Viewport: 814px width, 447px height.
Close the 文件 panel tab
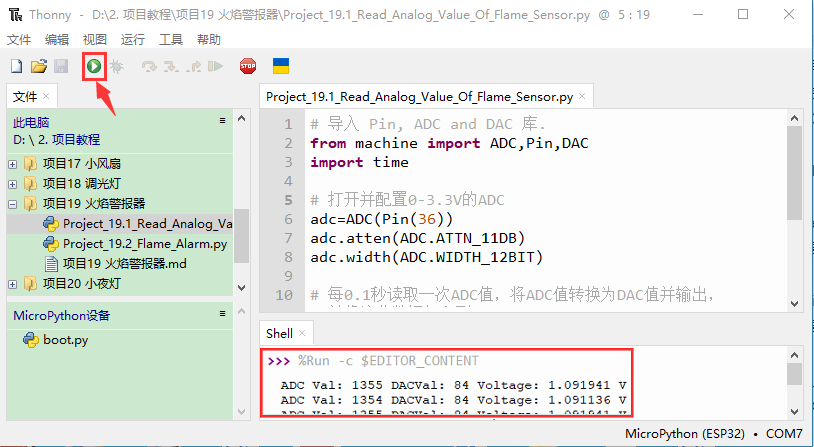[46, 97]
